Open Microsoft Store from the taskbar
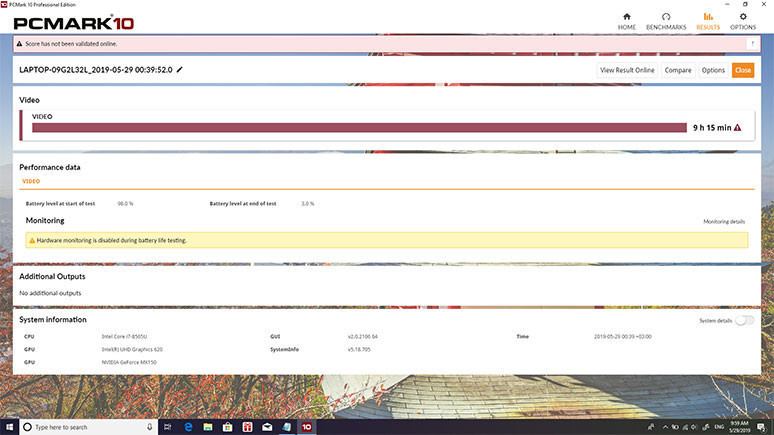The image size is (774, 435). click(x=228, y=427)
